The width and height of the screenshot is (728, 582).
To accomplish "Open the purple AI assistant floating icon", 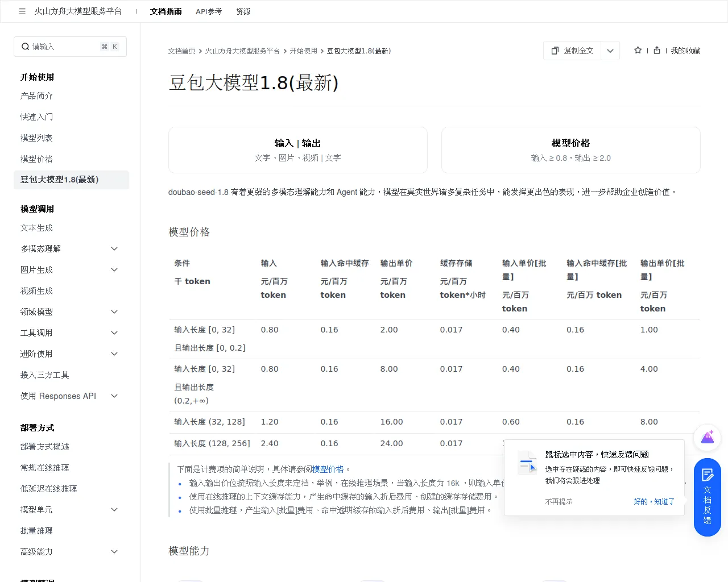I will click(x=708, y=438).
